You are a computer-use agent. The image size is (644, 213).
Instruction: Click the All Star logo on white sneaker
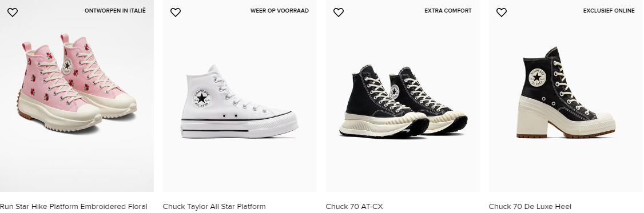(x=202, y=98)
